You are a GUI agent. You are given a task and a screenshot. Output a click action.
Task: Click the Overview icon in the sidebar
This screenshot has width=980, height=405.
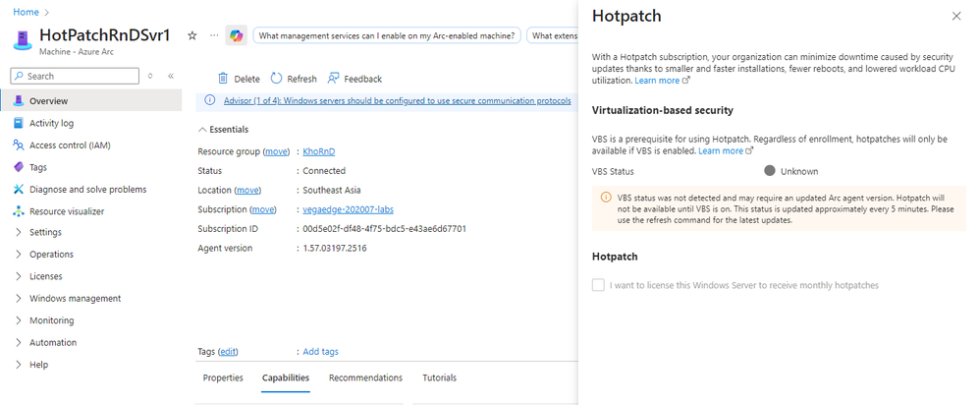(18, 101)
